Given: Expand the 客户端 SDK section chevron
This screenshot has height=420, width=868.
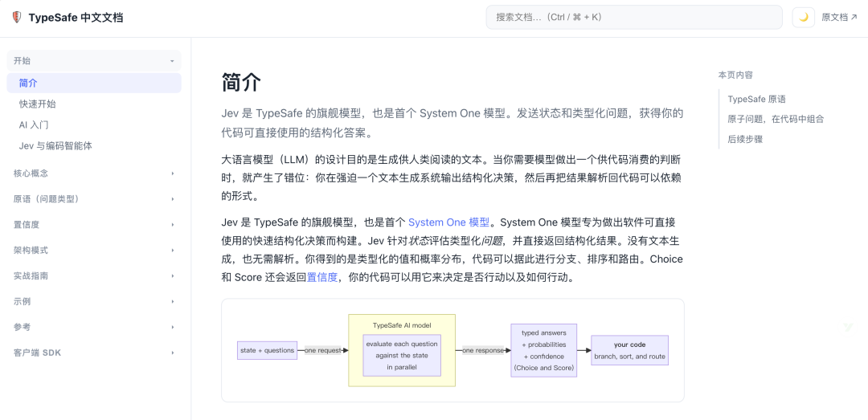Looking at the screenshot, I should tap(172, 353).
